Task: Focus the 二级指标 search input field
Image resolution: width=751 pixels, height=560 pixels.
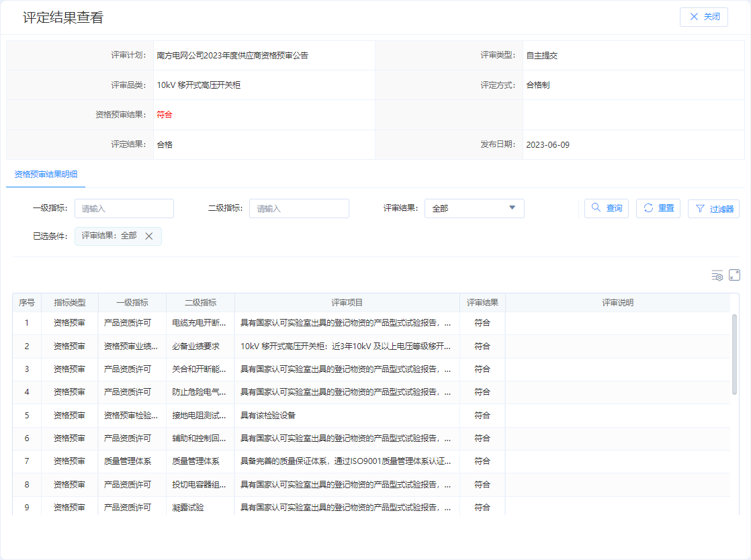Action: click(299, 208)
